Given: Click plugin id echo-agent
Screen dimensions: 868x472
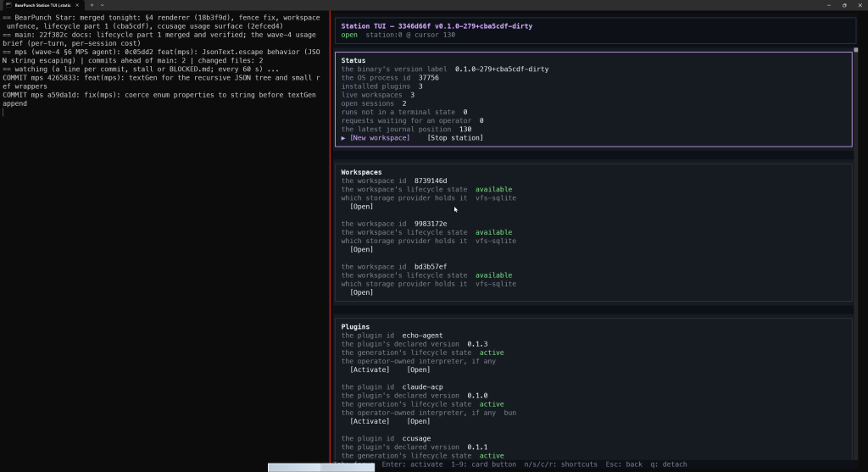Looking at the screenshot, I should pos(422,336).
